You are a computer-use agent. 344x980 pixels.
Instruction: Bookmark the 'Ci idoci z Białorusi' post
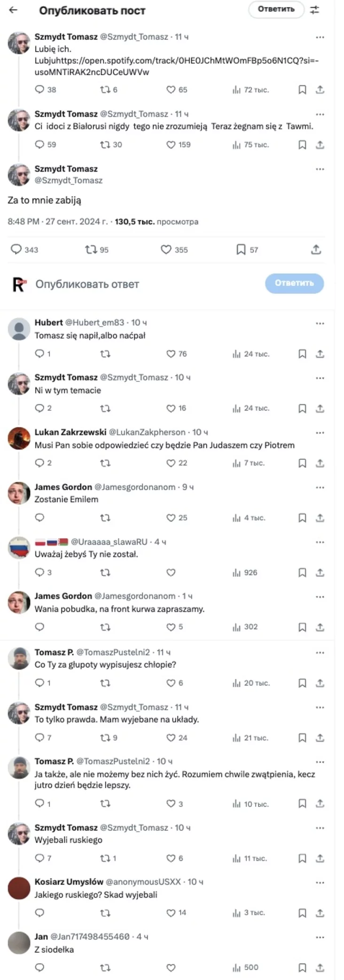302,145
